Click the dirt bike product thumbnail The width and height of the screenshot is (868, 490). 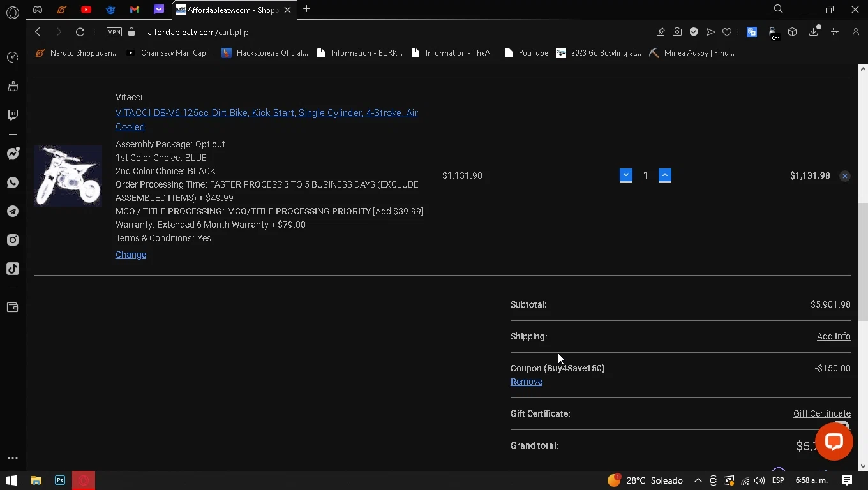click(x=68, y=176)
